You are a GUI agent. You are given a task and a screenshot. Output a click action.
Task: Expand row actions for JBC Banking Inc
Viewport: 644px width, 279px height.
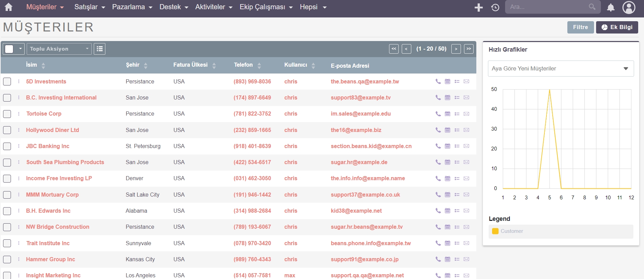click(19, 146)
